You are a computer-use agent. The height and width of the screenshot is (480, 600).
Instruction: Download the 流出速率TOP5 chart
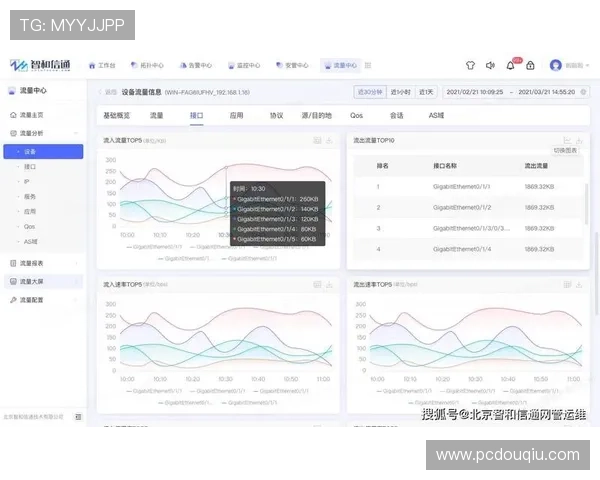click(x=579, y=284)
